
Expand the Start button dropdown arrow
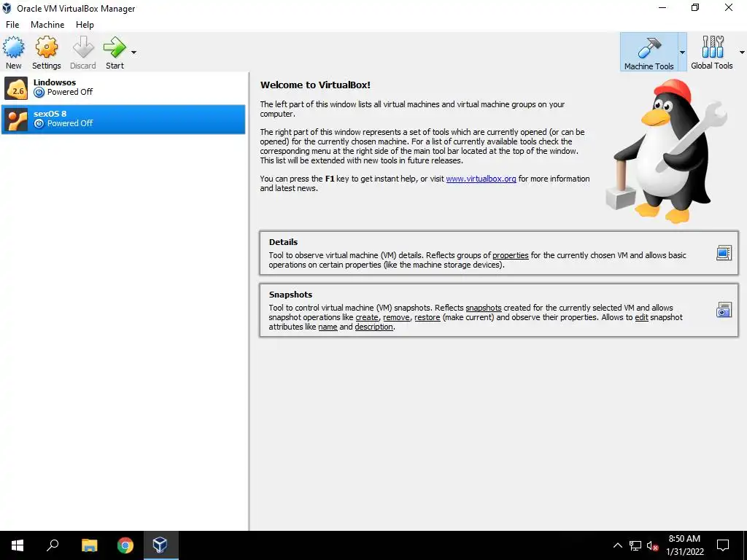pyautogui.click(x=134, y=52)
